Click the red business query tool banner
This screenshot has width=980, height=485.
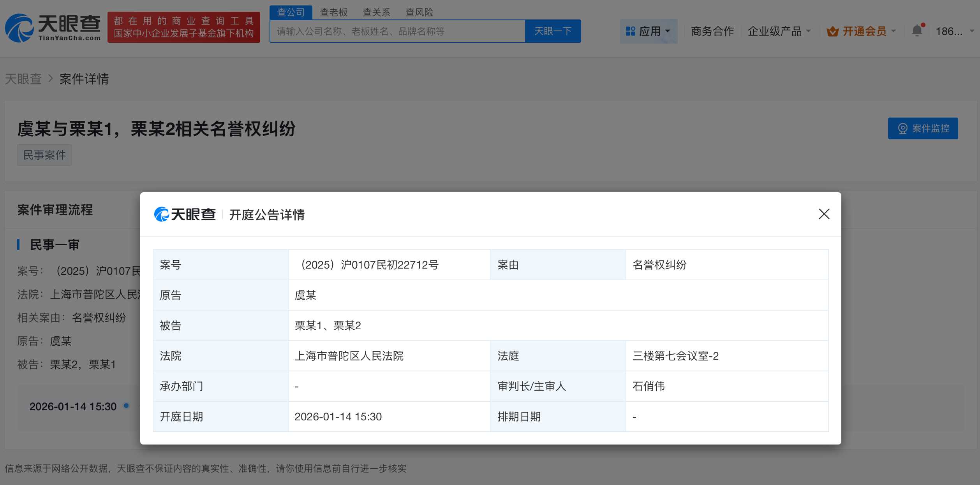[x=183, y=27]
